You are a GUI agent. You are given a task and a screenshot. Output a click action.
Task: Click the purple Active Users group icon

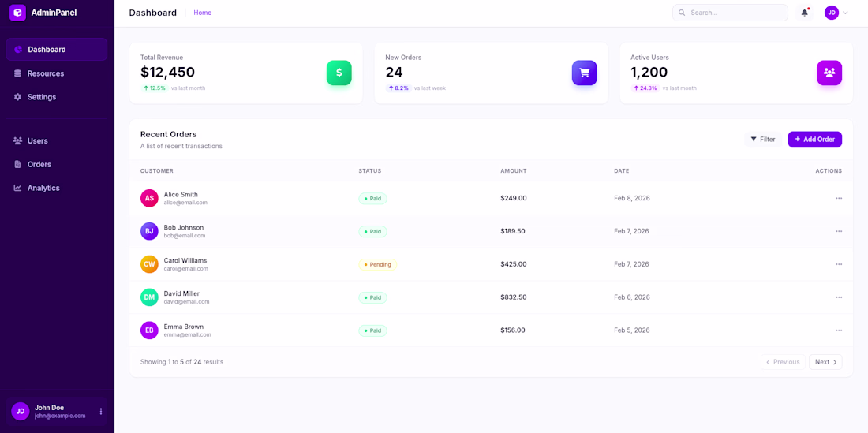tap(829, 73)
